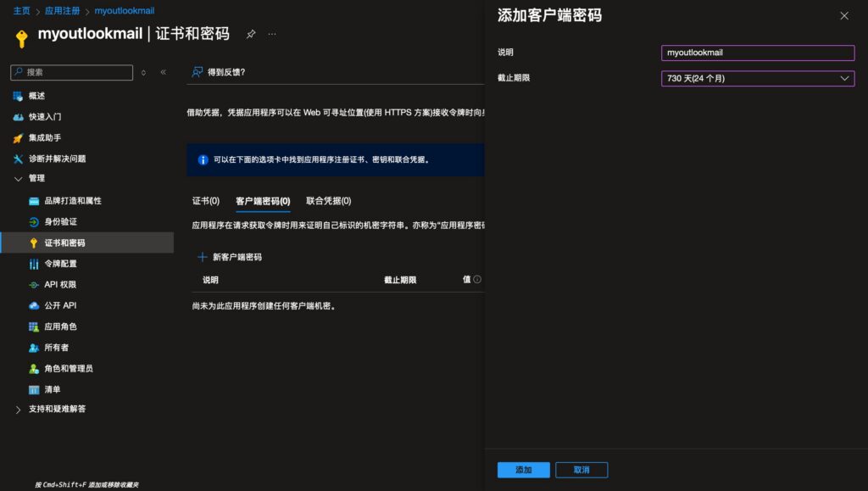Image resolution: width=868 pixels, height=491 pixels.
Task: Click info icon beside 值 column
Action: click(x=477, y=280)
